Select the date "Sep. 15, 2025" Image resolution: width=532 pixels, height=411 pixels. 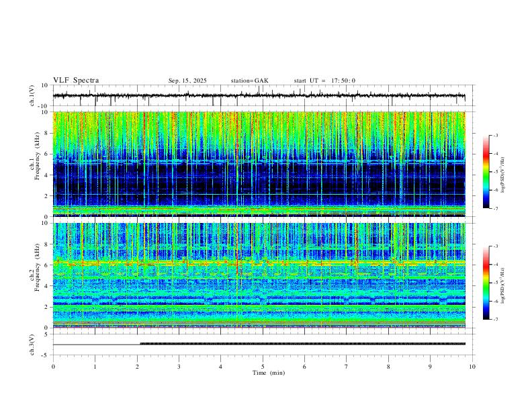187,81
